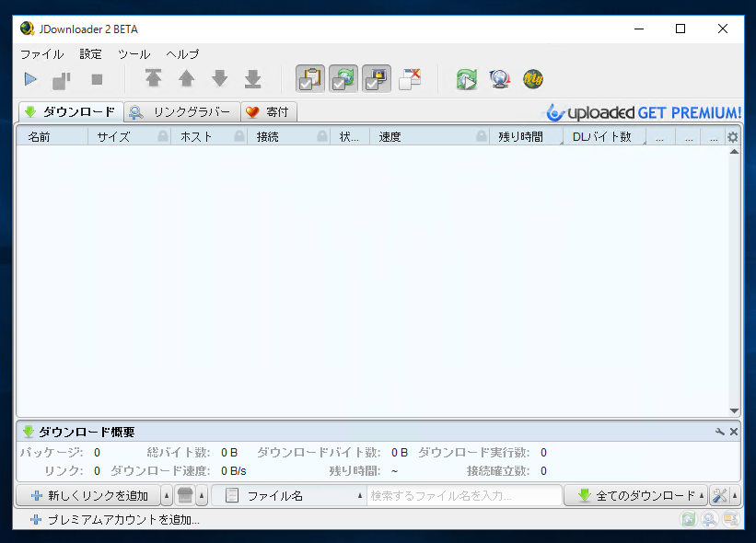
Task: Click rightmost status bar icon
Action: click(730, 519)
